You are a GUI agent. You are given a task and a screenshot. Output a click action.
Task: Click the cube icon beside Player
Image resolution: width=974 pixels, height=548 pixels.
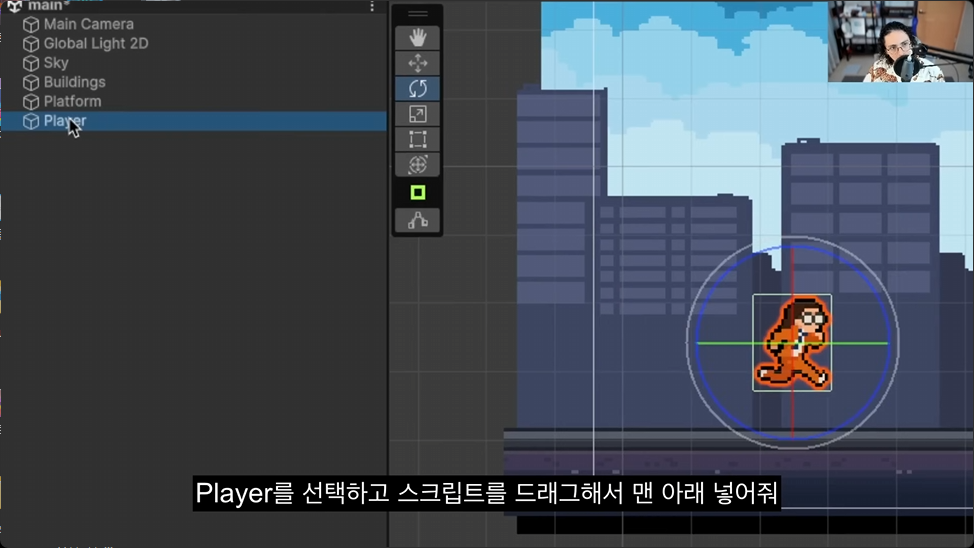(x=30, y=121)
